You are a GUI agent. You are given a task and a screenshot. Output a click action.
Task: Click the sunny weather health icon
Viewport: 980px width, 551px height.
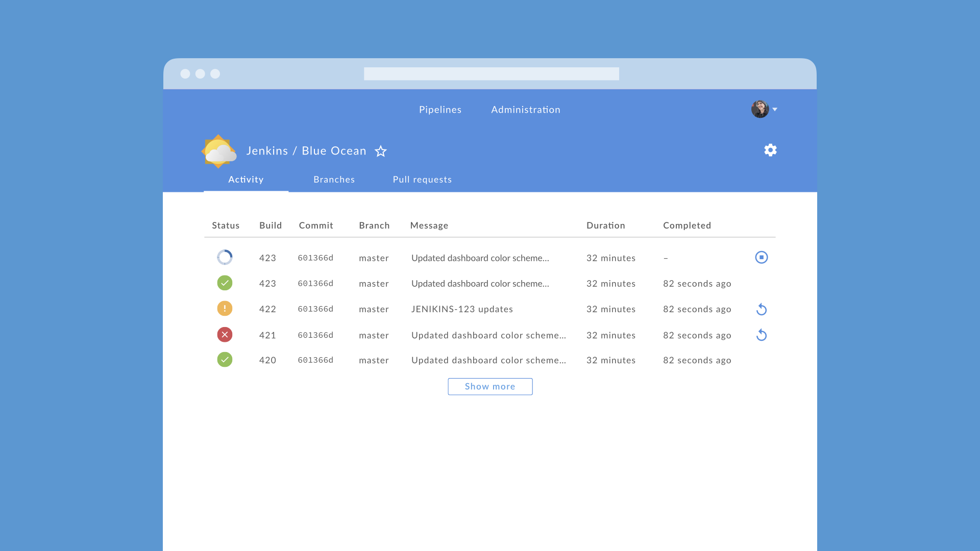coord(219,151)
